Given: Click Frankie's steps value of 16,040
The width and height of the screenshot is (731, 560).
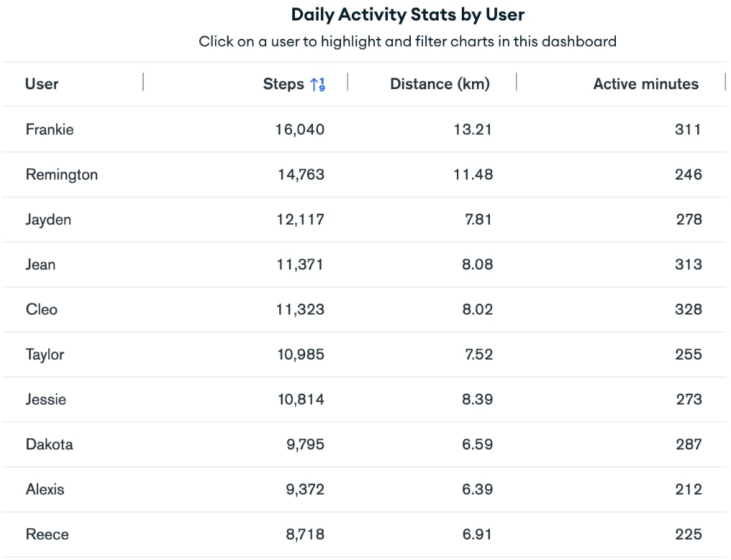Looking at the screenshot, I should click(x=299, y=130).
